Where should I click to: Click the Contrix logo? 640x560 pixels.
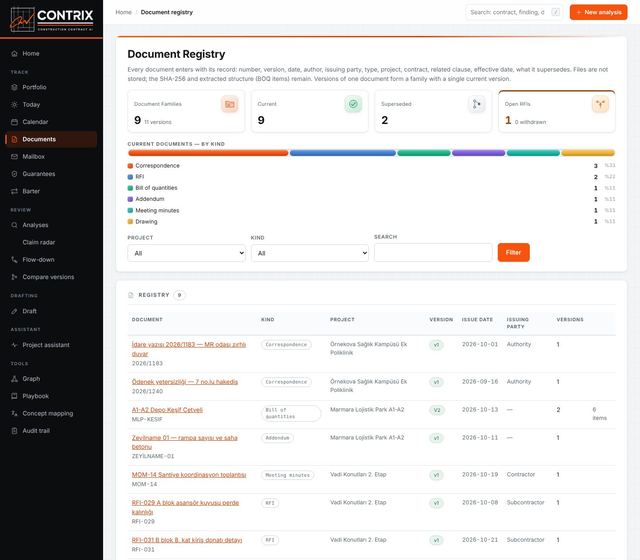pos(51,19)
